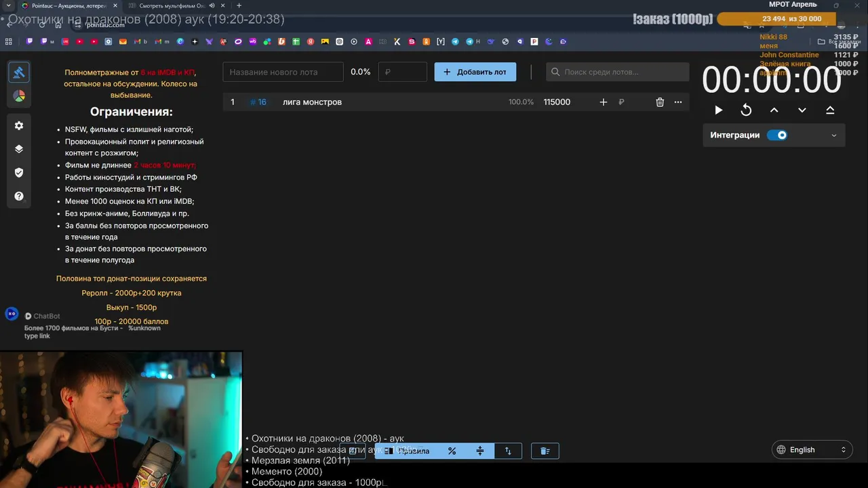868x488 pixels.
Task: Expand the Интеграции panel chevron
Action: [834, 135]
